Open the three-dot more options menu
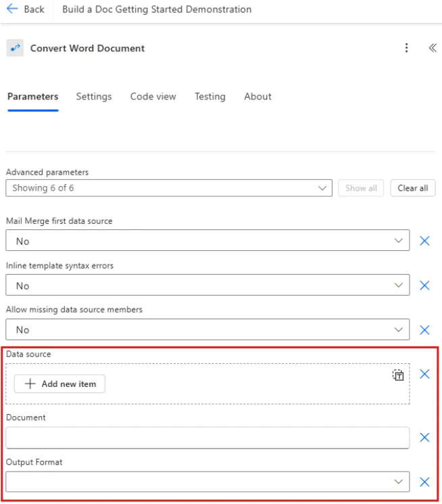This screenshot has width=442, height=504. click(x=406, y=48)
